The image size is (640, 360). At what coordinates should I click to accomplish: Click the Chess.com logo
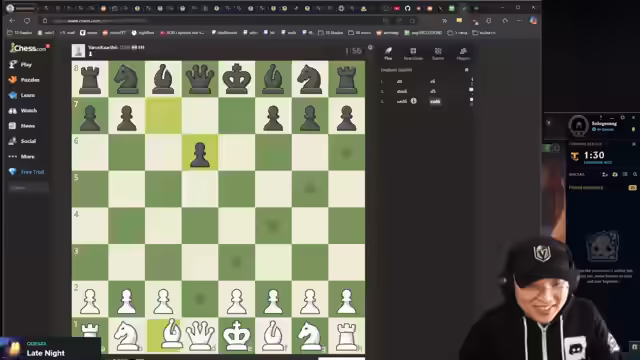coord(28,48)
